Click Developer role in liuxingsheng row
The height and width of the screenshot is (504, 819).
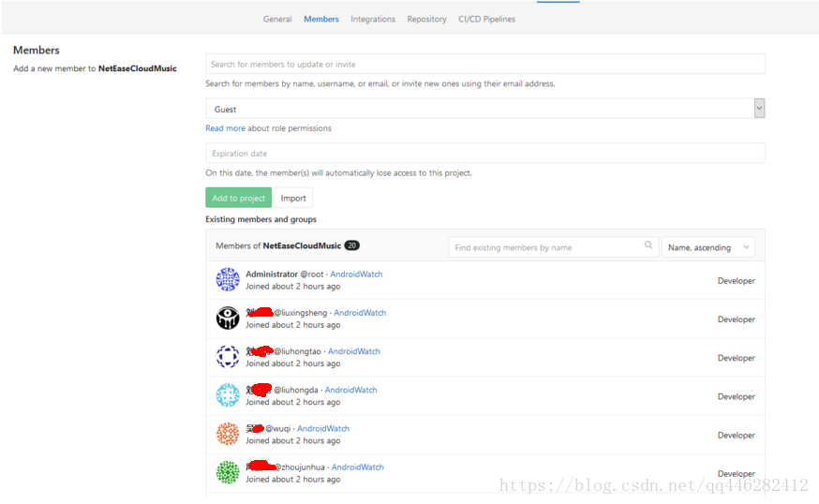click(x=737, y=319)
